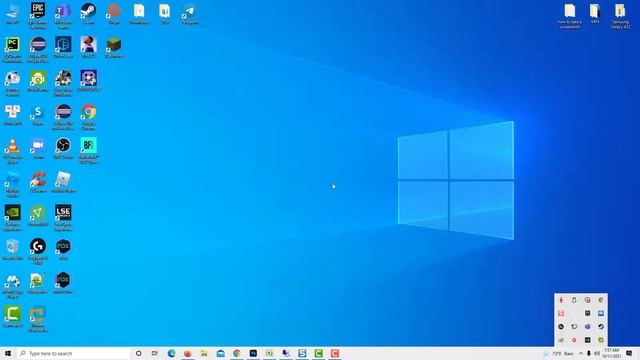Open Task View on the taskbar
640x360 pixels.
[155, 353]
